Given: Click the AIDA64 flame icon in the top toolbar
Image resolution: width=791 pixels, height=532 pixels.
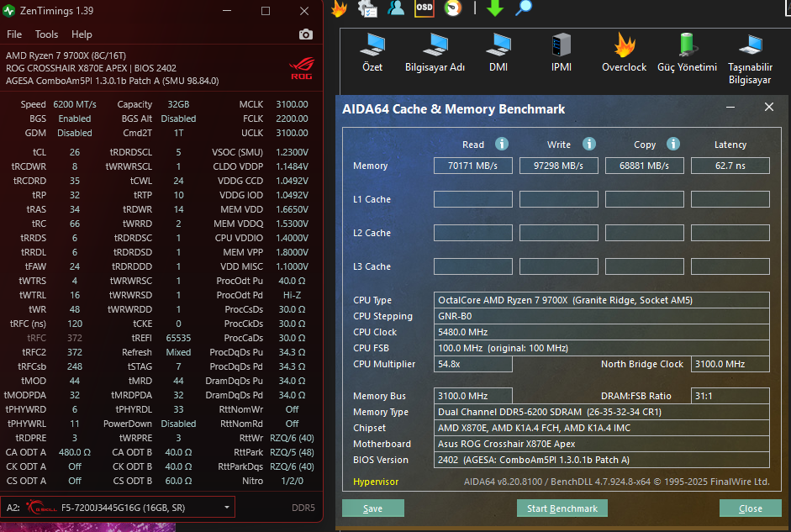Looking at the screenshot, I should coord(340,8).
